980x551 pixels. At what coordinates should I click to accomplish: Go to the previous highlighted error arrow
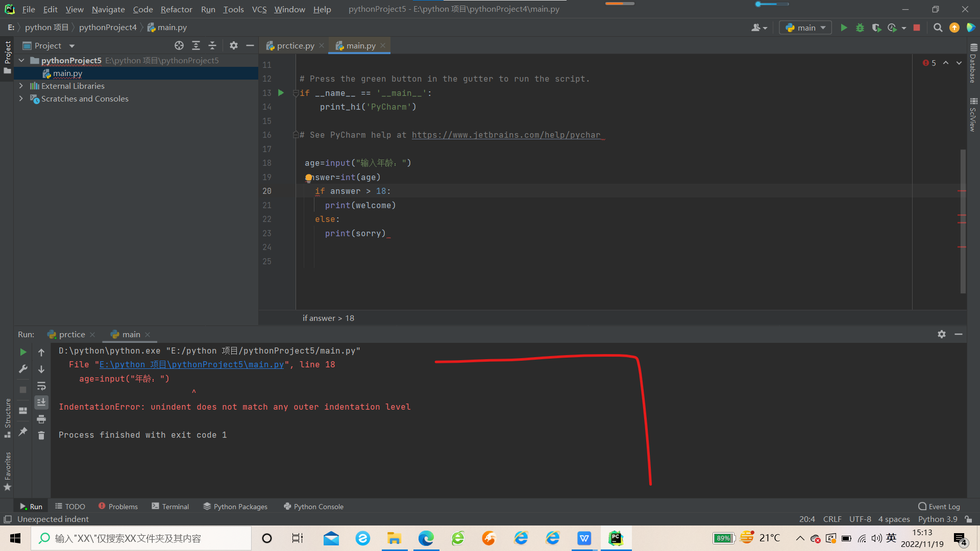pyautogui.click(x=946, y=63)
